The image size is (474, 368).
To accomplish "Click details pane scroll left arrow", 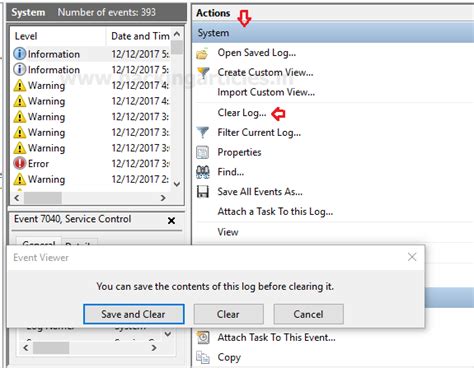I will [26, 348].
